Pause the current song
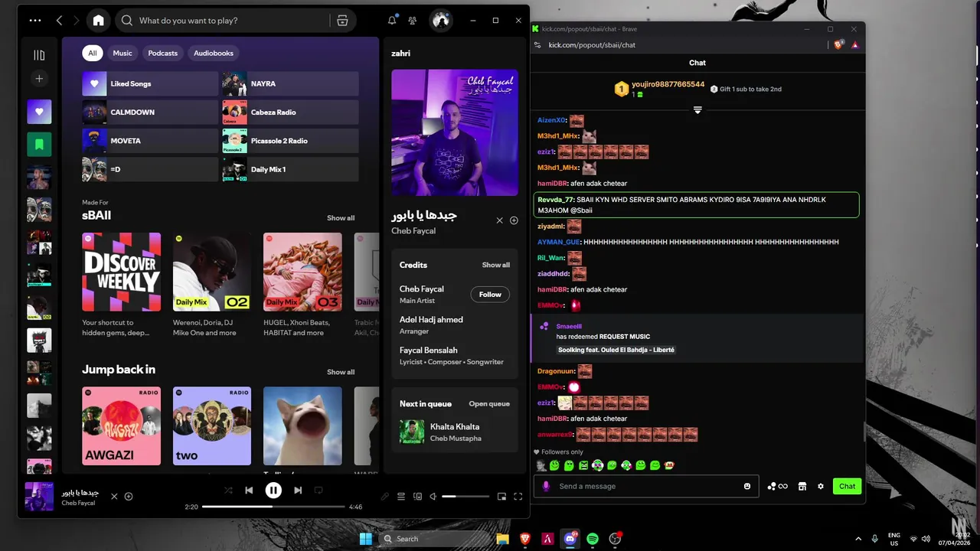Screen dimensions: 980x551 [273, 491]
